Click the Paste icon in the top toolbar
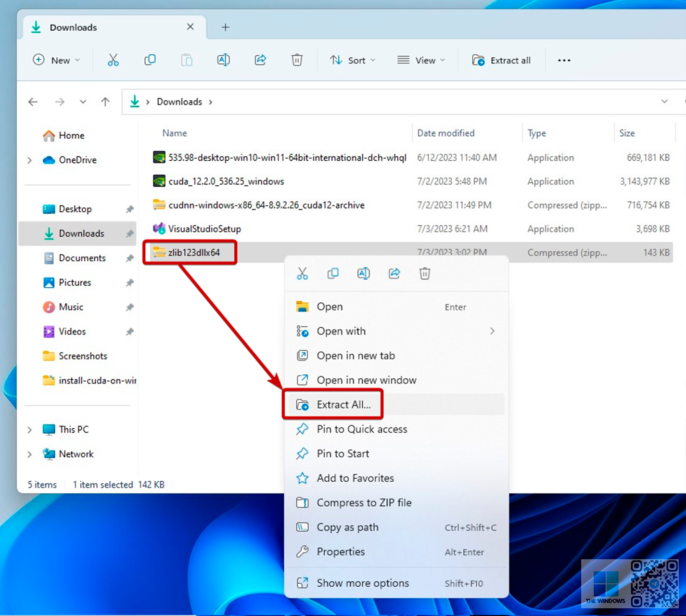The height and width of the screenshot is (616, 686). (x=187, y=60)
